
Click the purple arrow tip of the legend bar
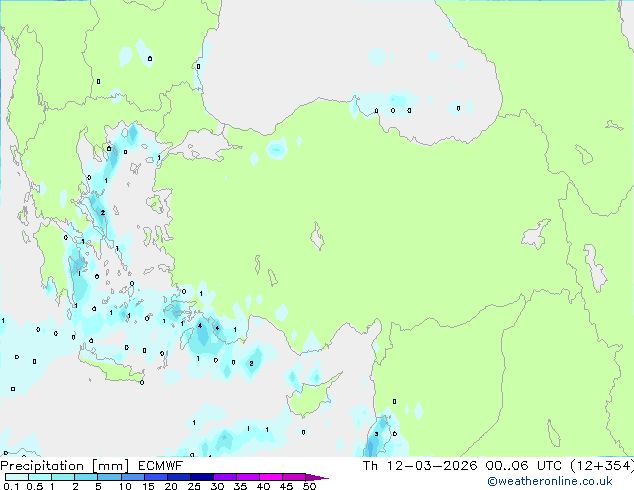point(322,478)
